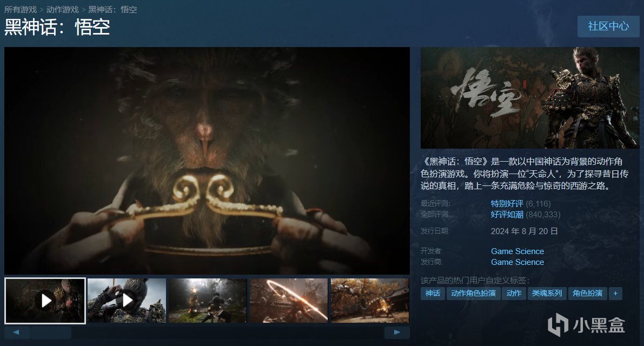Follow the 动作游戏 breadcrumb link
The width and height of the screenshot is (644, 346).
pyautogui.click(x=62, y=9)
